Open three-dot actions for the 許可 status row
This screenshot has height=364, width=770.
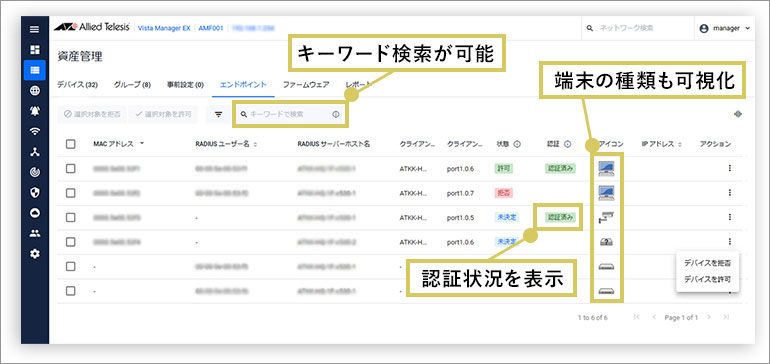coord(730,168)
